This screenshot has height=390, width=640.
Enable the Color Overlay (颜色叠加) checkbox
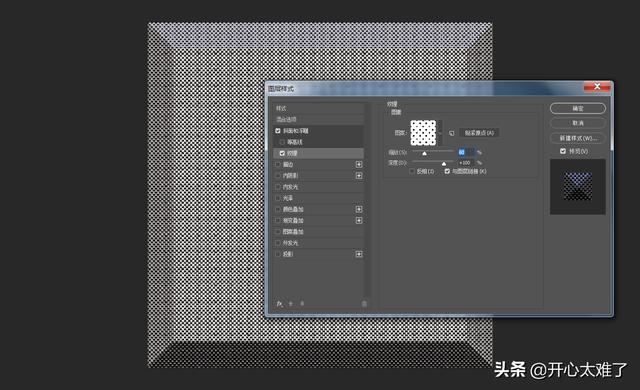tap(278, 209)
